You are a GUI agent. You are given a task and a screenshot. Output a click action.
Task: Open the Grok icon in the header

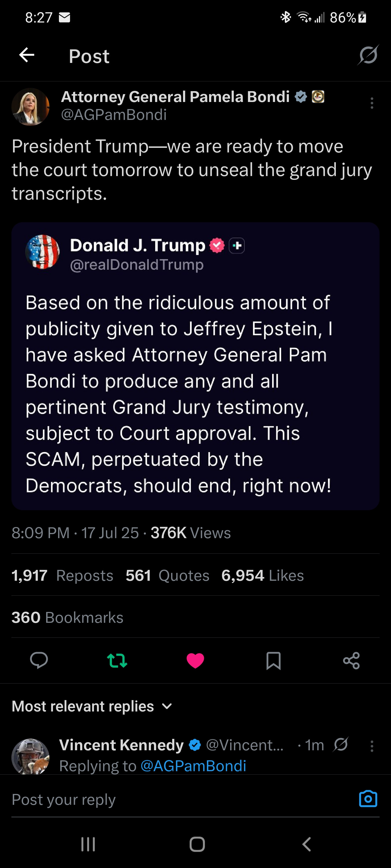tap(368, 55)
